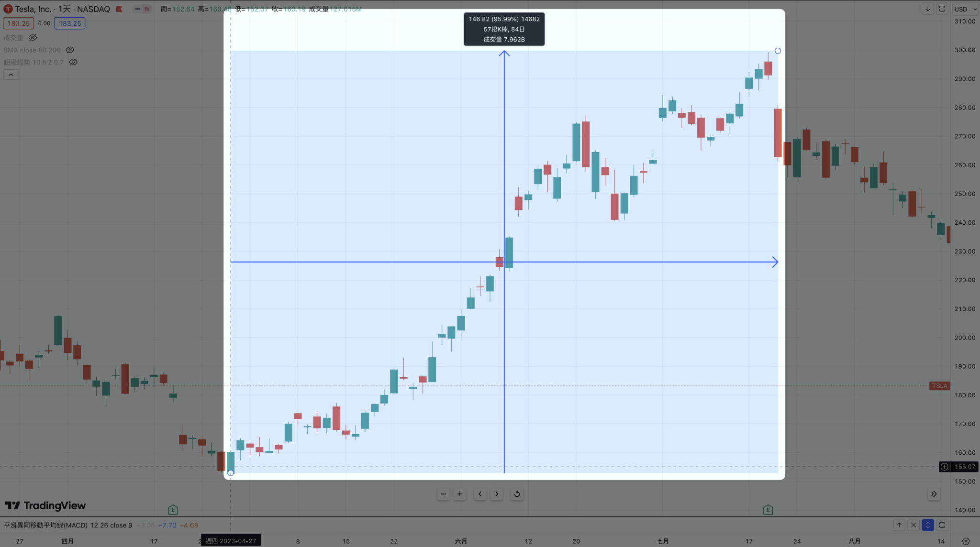Click the red 183.25 sell button
Viewport: 980px width, 547px height.
[x=18, y=23]
